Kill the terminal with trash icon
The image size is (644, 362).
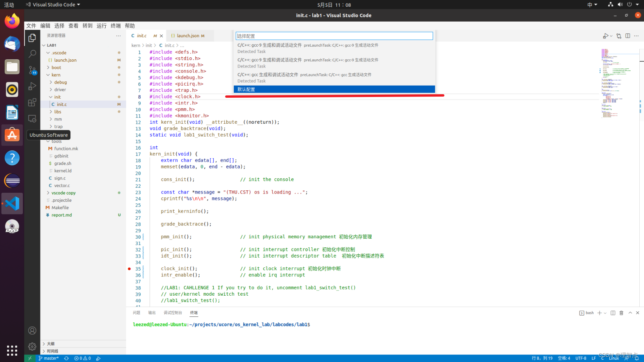point(621,313)
